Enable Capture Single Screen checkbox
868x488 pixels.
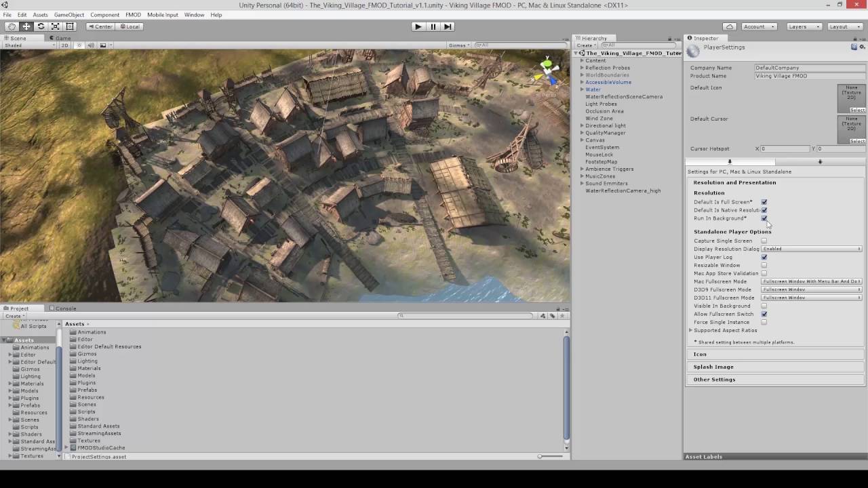pos(764,241)
